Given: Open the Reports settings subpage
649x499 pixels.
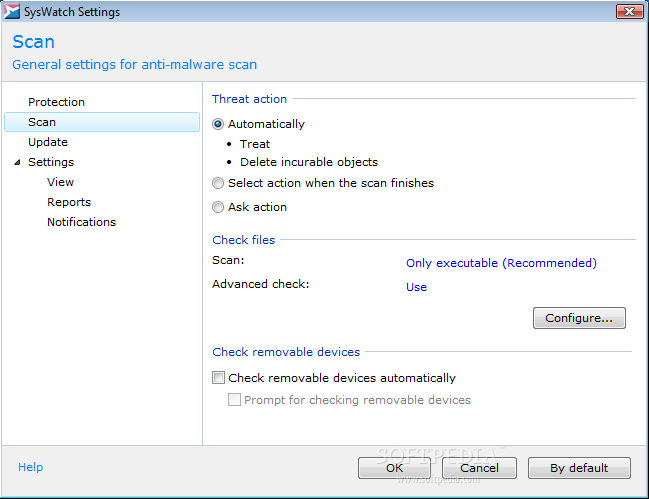Looking at the screenshot, I should [69, 202].
